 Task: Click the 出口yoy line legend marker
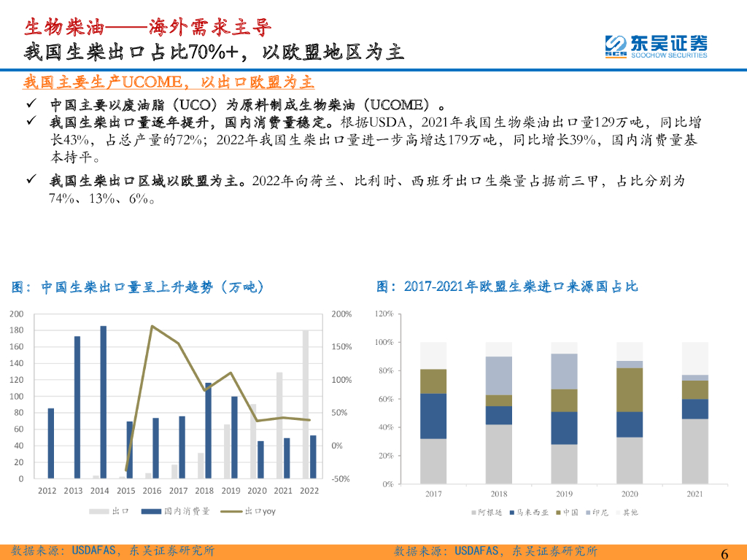click(x=231, y=511)
